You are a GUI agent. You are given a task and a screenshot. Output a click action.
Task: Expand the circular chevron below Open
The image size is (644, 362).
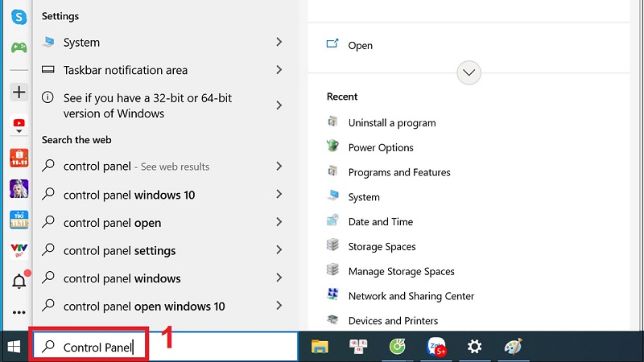(x=469, y=73)
